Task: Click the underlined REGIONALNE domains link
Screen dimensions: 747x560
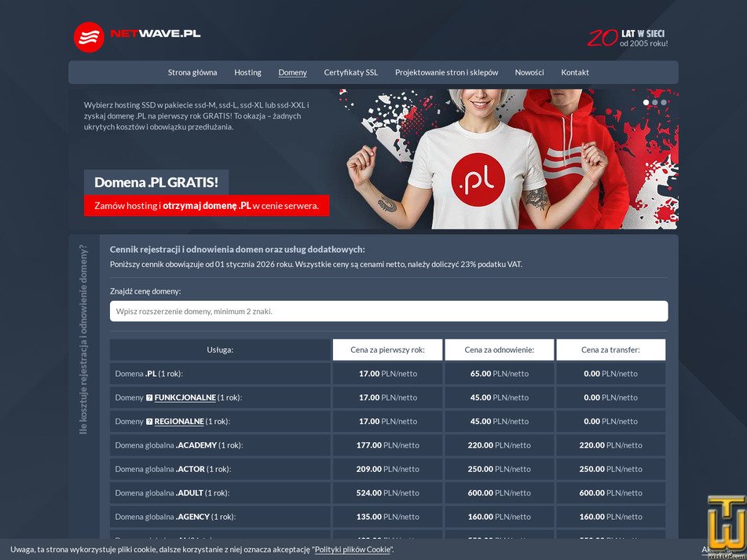Action: pyautogui.click(x=181, y=422)
